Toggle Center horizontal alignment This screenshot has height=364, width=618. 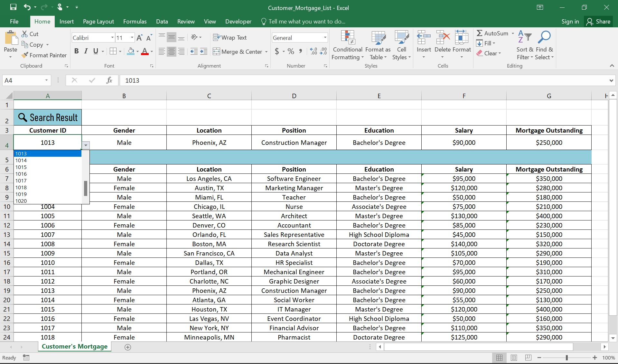(x=172, y=51)
